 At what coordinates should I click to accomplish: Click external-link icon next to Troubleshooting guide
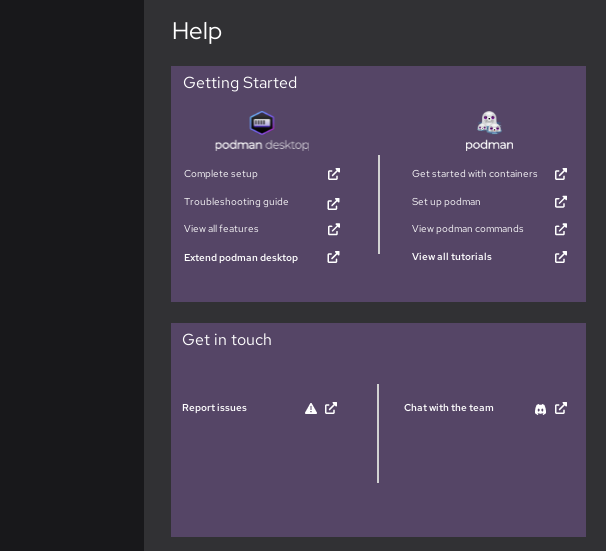(x=334, y=204)
